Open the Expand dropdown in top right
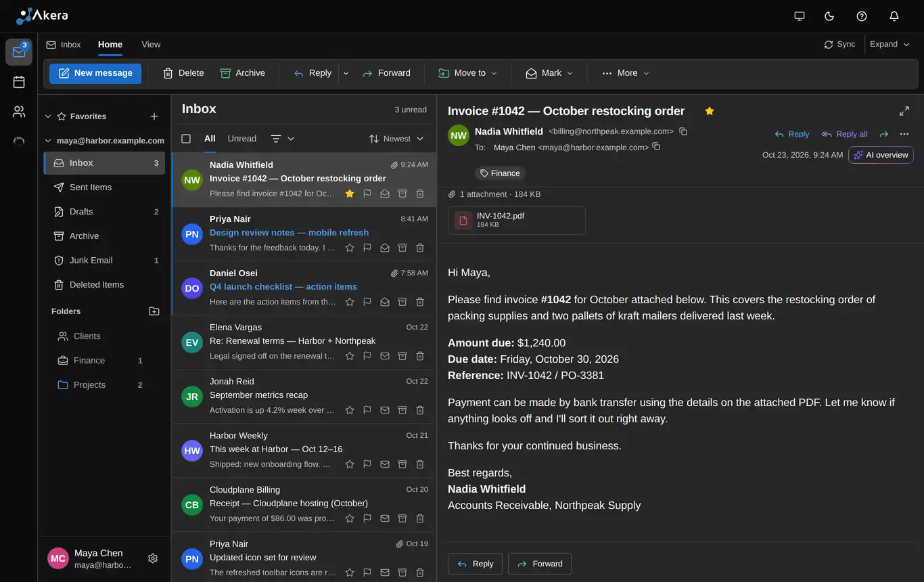924x582 pixels. click(x=890, y=44)
